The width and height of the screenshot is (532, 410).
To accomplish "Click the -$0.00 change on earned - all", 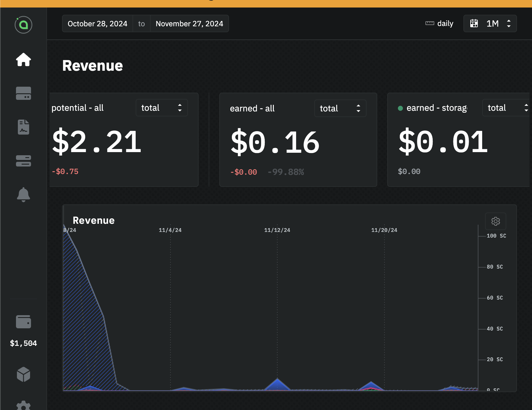I will point(244,172).
